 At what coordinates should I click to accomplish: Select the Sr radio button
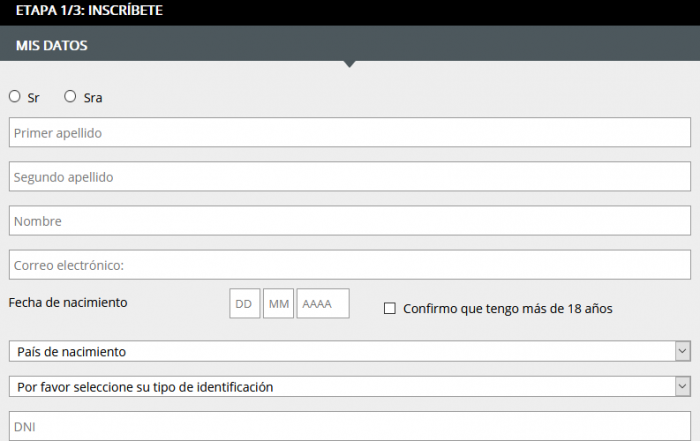pos(15,96)
